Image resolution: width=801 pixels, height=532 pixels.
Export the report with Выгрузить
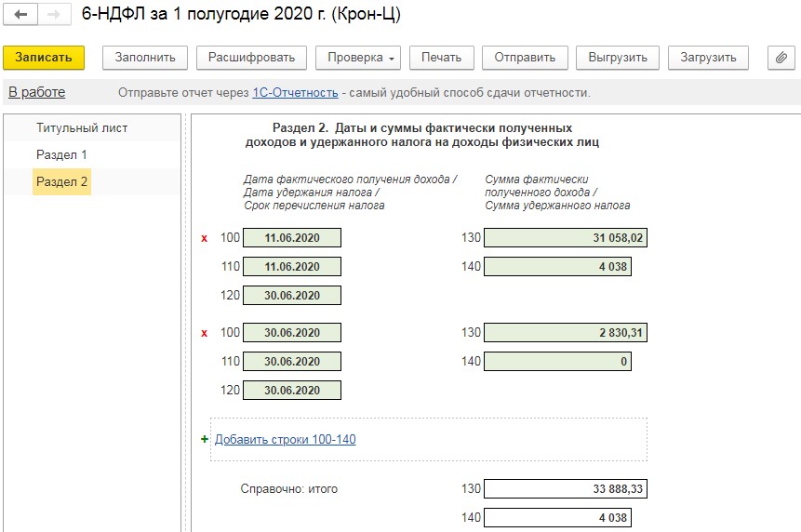pyautogui.click(x=618, y=58)
